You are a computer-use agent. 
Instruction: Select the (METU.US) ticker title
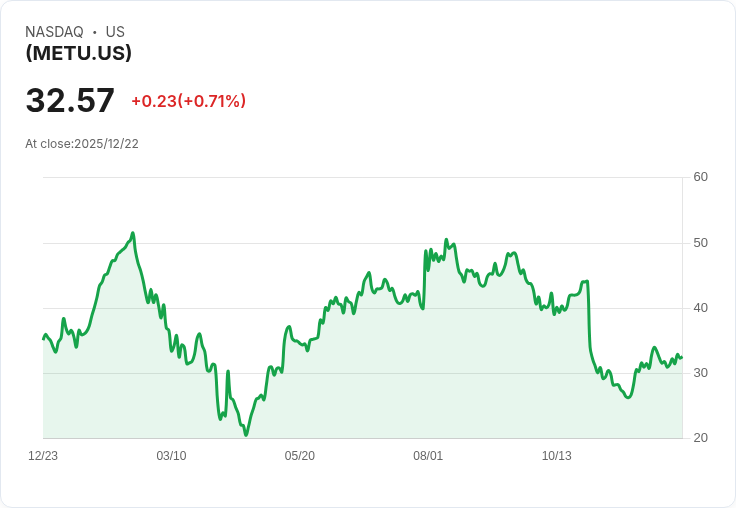point(79,54)
